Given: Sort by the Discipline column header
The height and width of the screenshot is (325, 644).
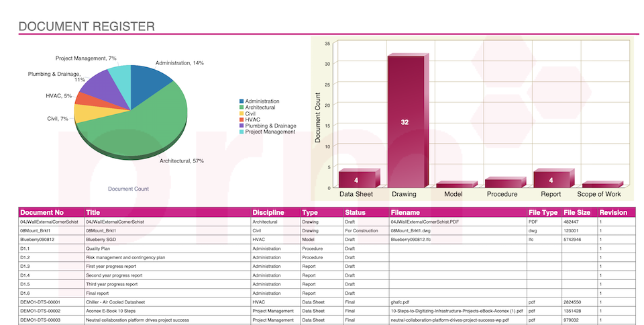Looking at the screenshot, I should 268,213.
